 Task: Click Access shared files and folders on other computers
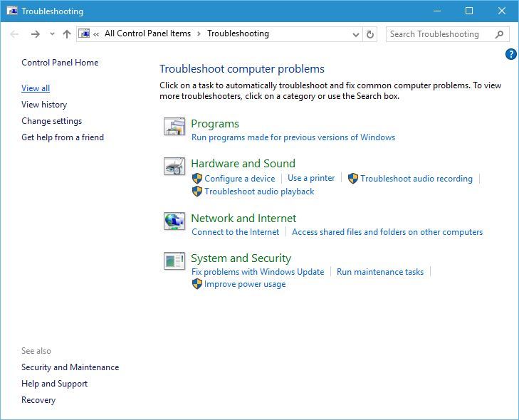click(387, 232)
